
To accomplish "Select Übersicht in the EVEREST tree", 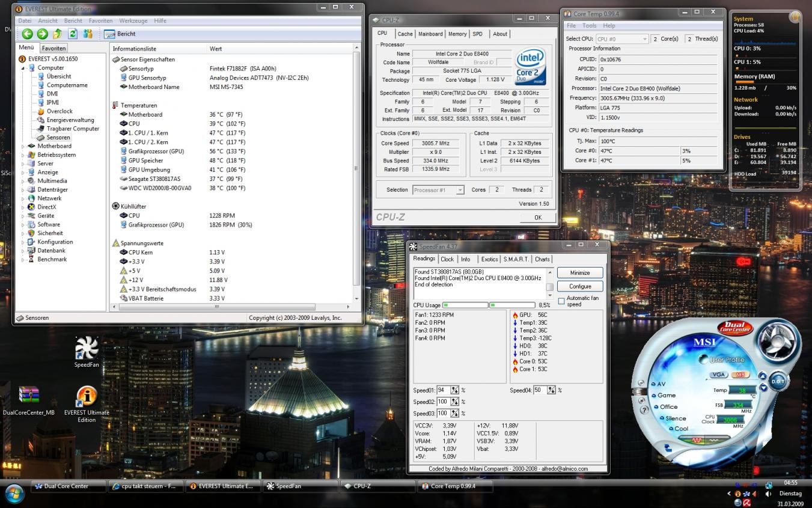I will [x=59, y=76].
